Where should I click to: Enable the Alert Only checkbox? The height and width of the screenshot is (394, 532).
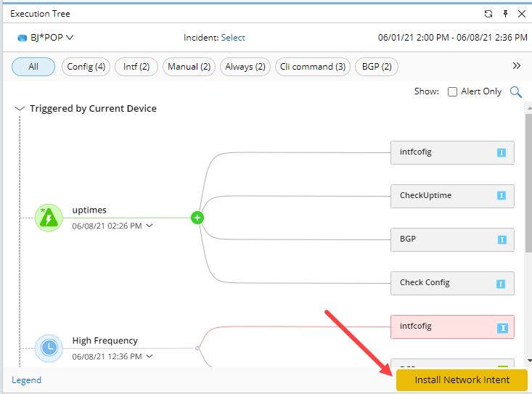click(x=452, y=92)
